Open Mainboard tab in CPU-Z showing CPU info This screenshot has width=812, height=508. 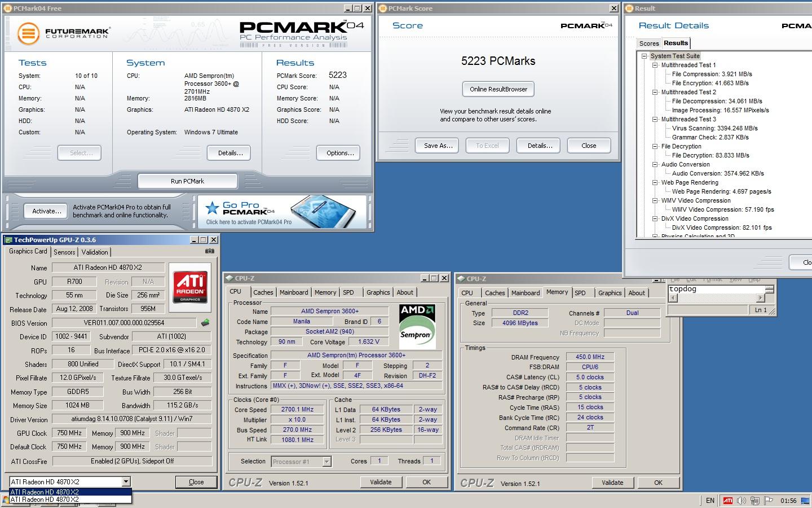pos(294,292)
